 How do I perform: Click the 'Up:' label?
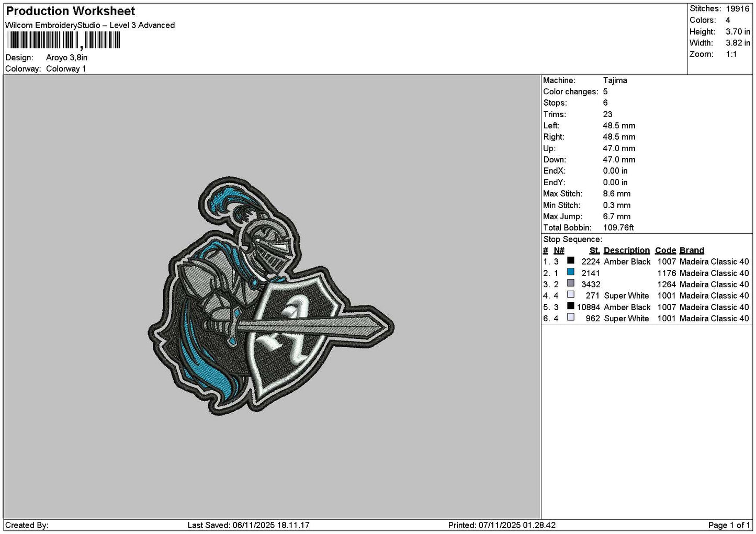click(549, 149)
